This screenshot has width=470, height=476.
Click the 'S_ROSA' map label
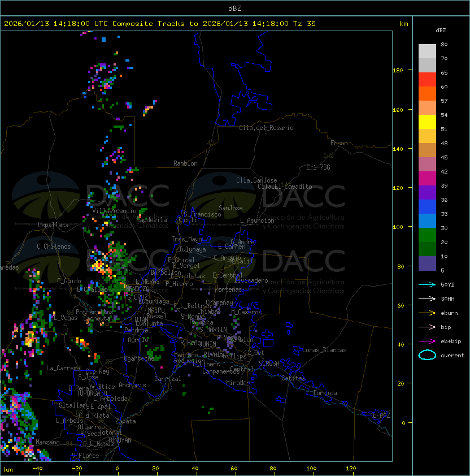[269, 364]
